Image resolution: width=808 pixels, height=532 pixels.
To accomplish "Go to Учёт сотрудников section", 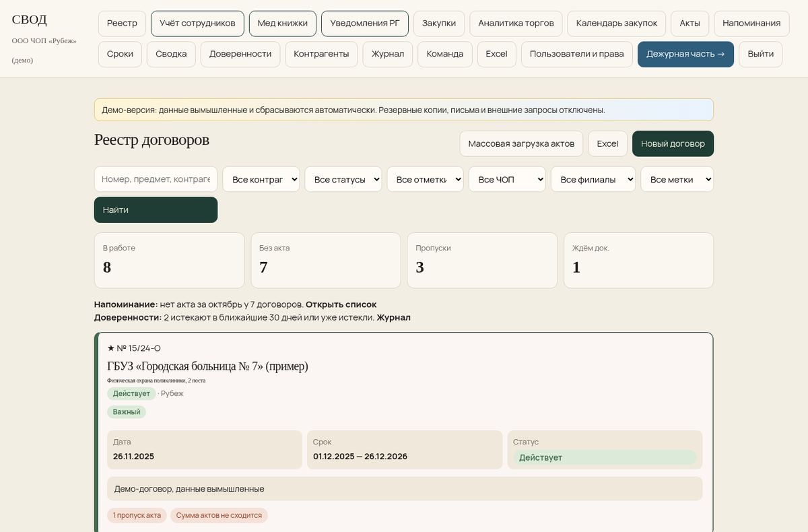I will (x=197, y=23).
